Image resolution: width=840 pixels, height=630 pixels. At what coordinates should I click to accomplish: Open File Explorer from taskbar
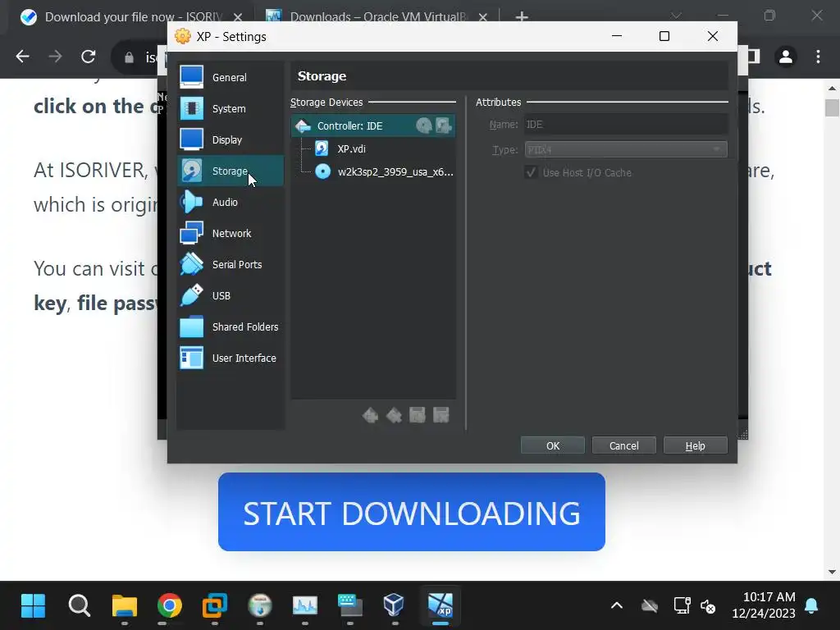[125, 606]
